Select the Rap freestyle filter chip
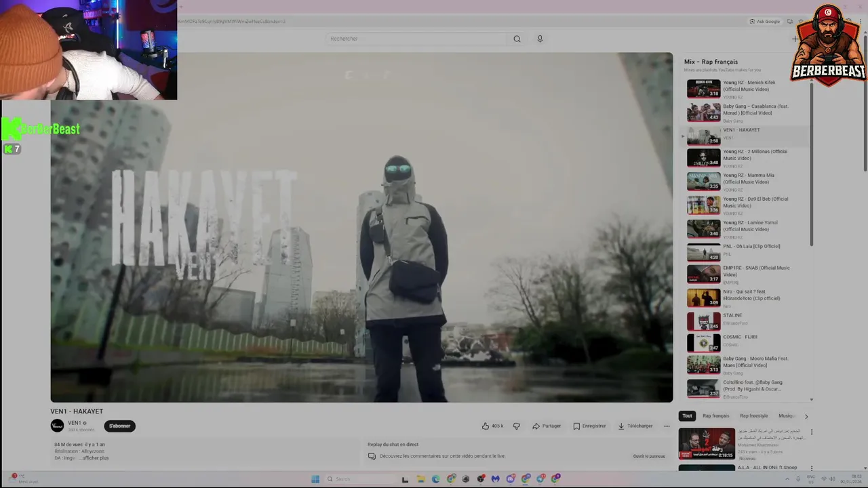Viewport: 868px width, 488px height. tap(753, 415)
